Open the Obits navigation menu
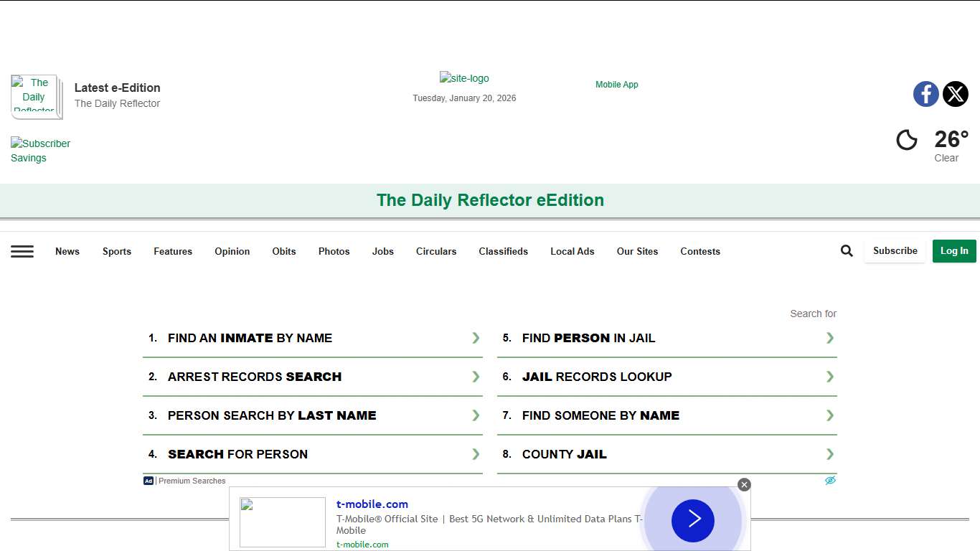This screenshot has width=980, height=551. (283, 251)
